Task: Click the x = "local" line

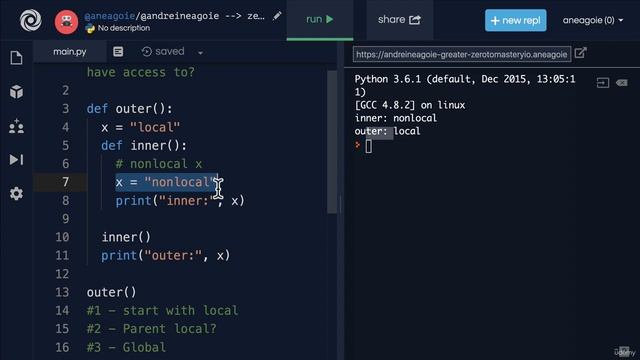Action: coord(140,127)
